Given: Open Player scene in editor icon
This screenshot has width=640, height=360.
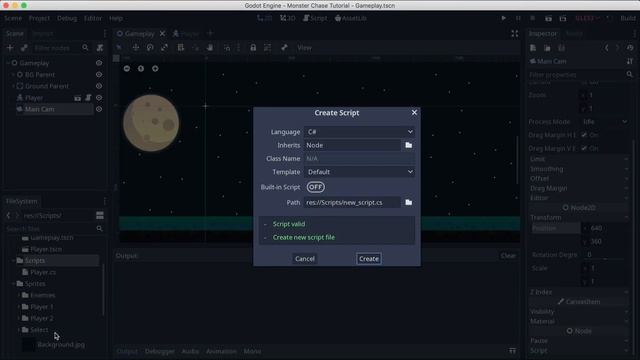Looking at the screenshot, I should [x=78, y=98].
